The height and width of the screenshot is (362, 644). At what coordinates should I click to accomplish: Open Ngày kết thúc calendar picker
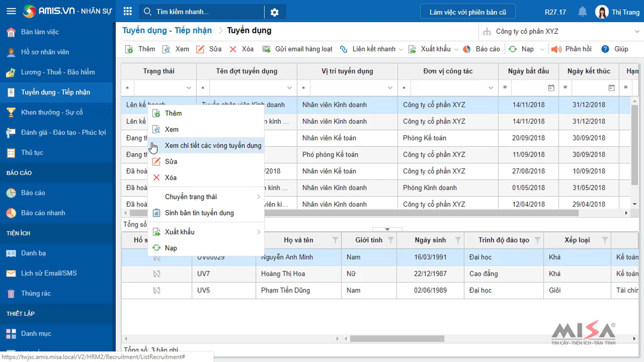tap(611, 88)
